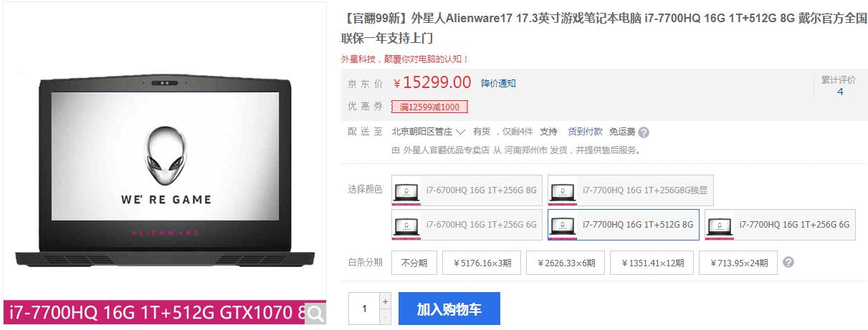Image resolution: width=868 pixels, height=330 pixels.
Task: Select ¥713.95×24期 installment plan
Action: [x=738, y=263]
